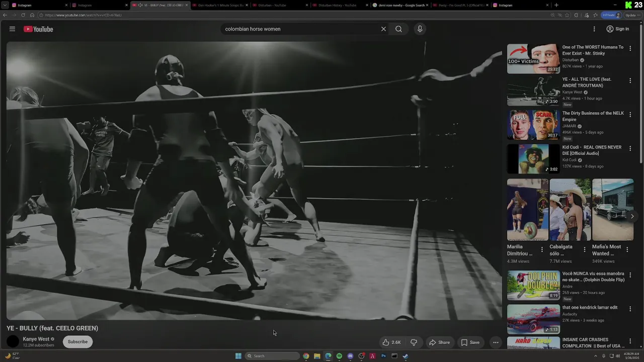
Task: Click the browser home button
Action: click(x=32, y=15)
